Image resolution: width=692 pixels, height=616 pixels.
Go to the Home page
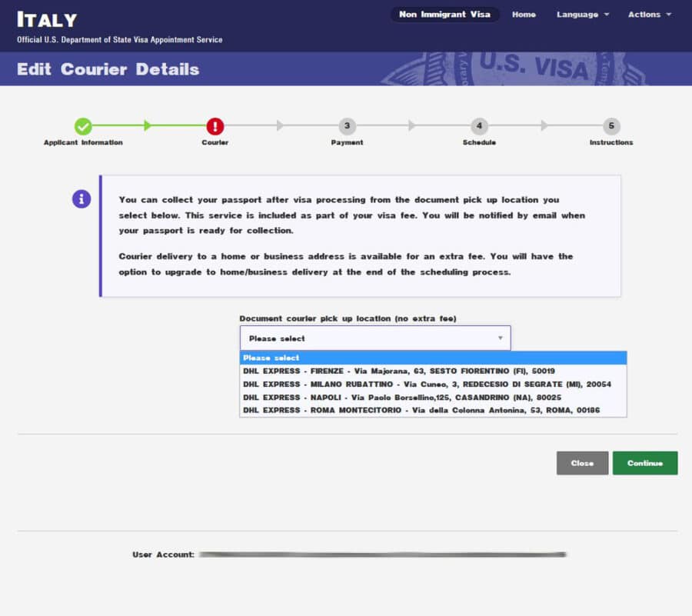tap(524, 15)
